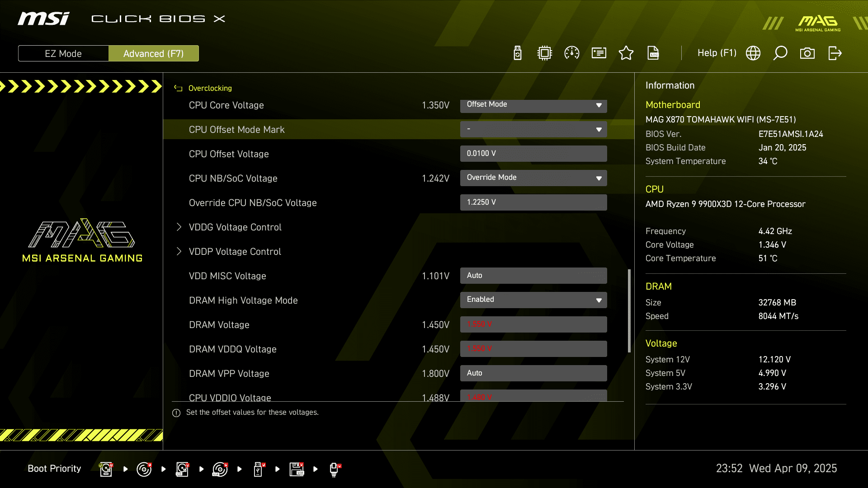Open the speedometer hardware monitor icon
This screenshot has height=488, width=868.
point(572,53)
